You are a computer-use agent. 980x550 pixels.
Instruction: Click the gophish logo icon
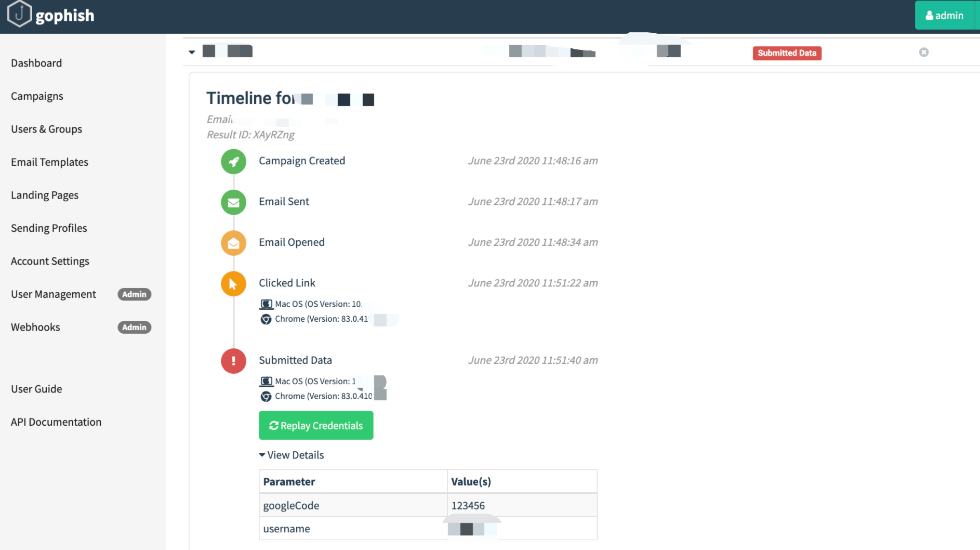pos(19,14)
